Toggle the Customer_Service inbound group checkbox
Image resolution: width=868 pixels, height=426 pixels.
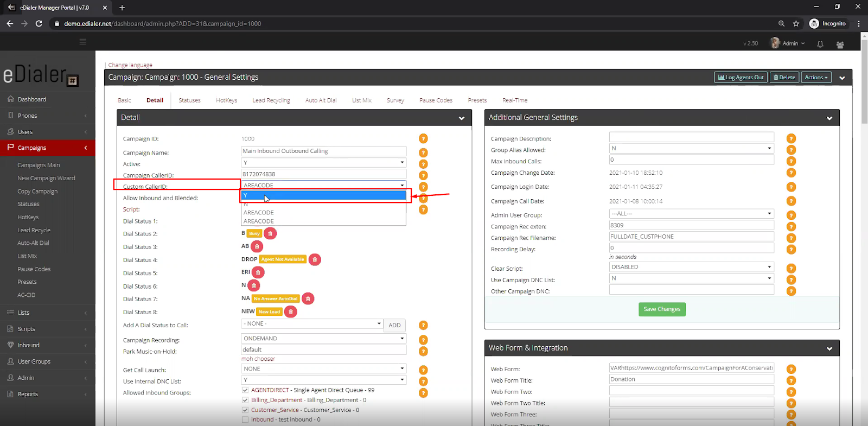pos(245,410)
